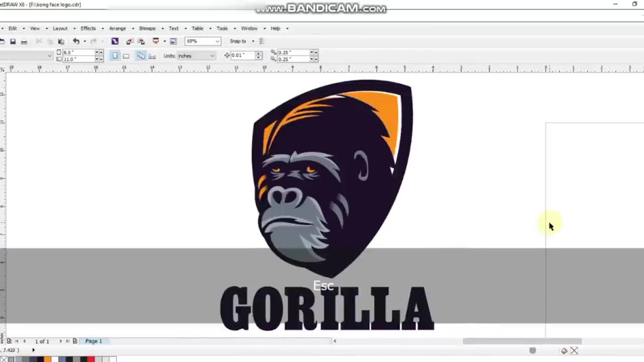Image resolution: width=644 pixels, height=362 pixels.
Task: Click the purple Search content icon
Action: coord(115,41)
